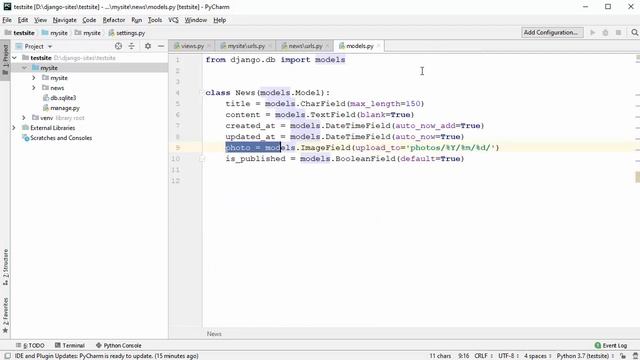Click locate/scroll from source target icon
640x360 pixels.
point(118,46)
